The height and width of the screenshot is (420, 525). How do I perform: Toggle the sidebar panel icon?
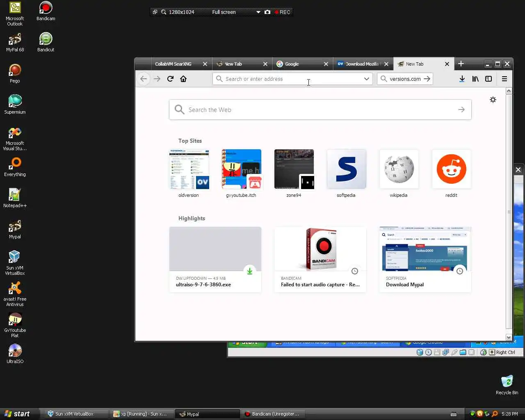coord(488,79)
